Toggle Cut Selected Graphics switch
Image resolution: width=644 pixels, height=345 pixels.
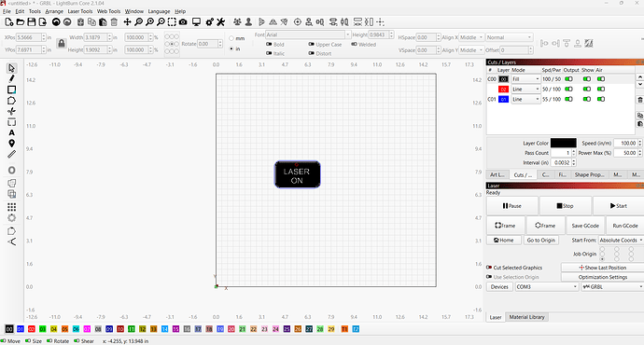click(489, 267)
